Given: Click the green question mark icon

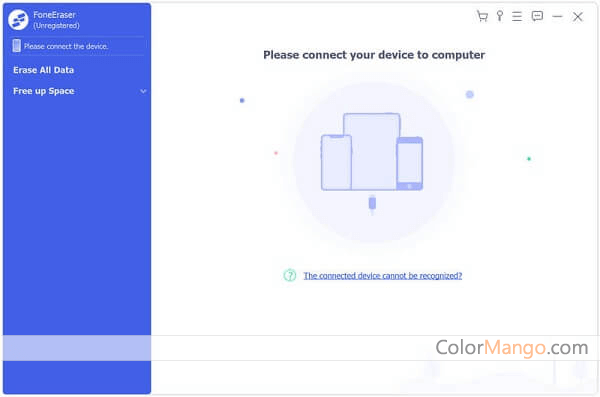Looking at the screenshot, I should click(290, 275).
